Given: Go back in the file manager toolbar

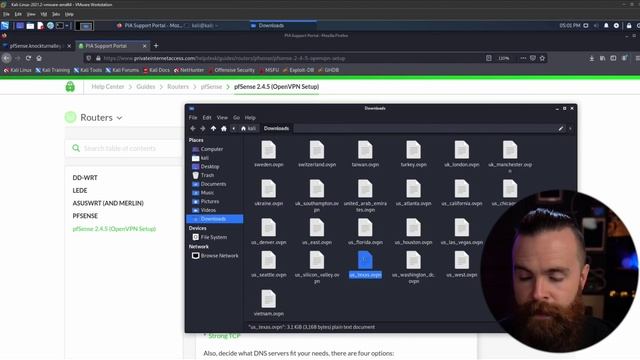Looking at the screenshot, I should pyautogui.click(x=193, y=128).
